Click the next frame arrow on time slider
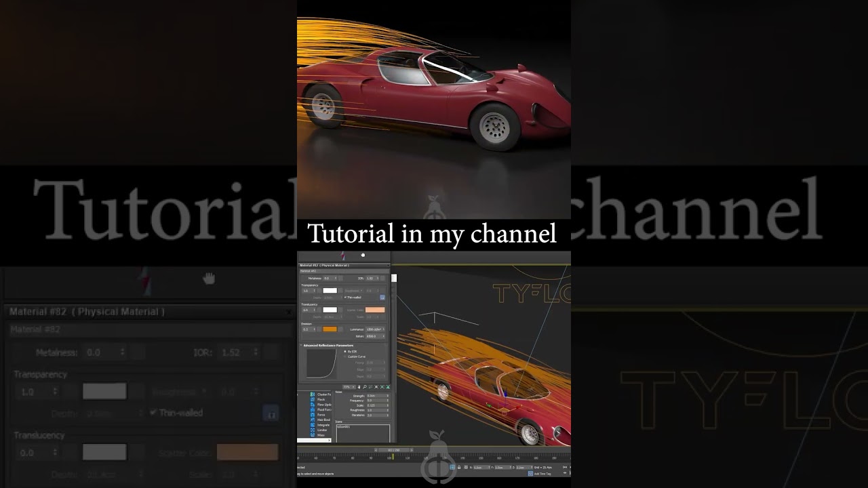Screen dimensions: 868x488 412,450
